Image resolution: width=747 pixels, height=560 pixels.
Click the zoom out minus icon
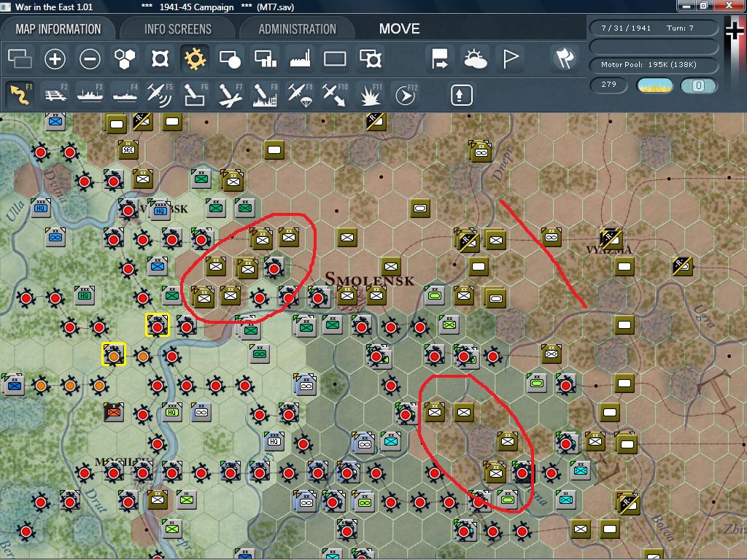coord(90,59)
